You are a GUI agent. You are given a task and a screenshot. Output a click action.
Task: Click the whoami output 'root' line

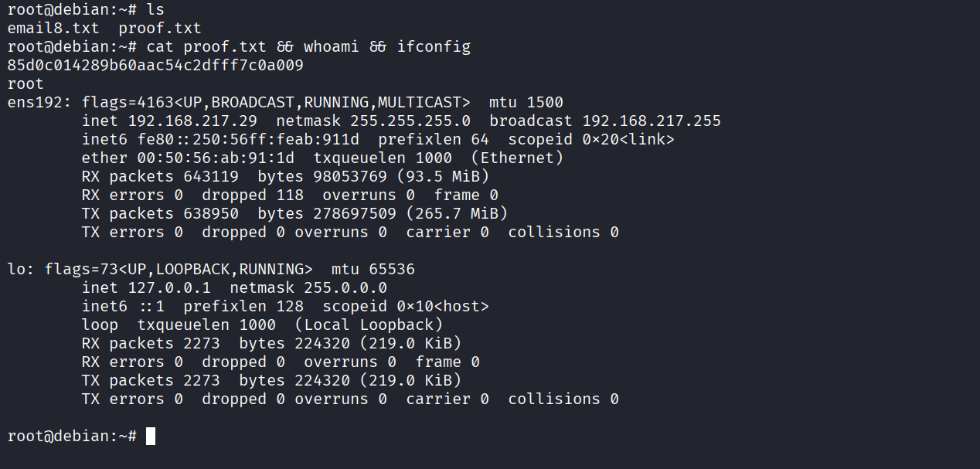tap(26, 84)
